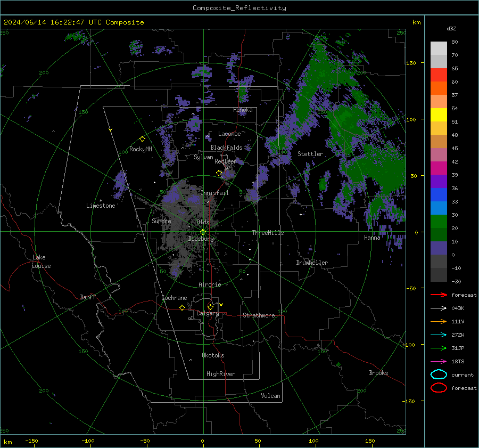Screen dimensions: 479x448
Task: Click the dBZ legend heading
Action: (x=451, y=29)
